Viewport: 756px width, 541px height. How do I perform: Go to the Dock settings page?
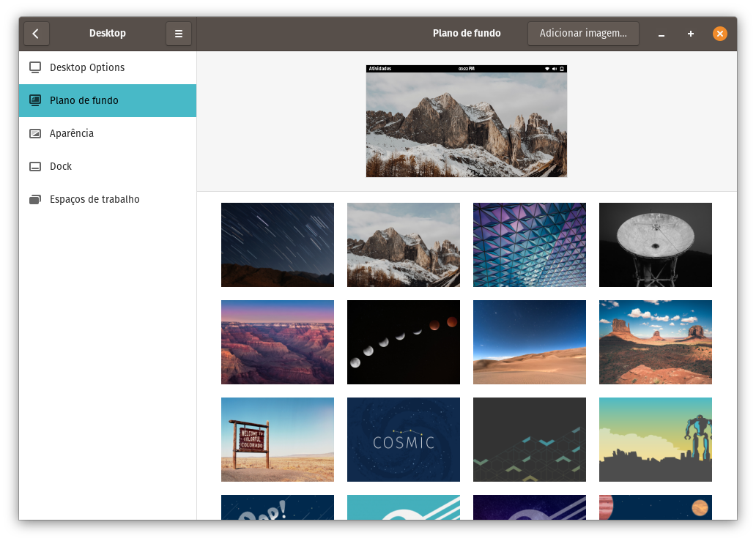tap(61, 166)
